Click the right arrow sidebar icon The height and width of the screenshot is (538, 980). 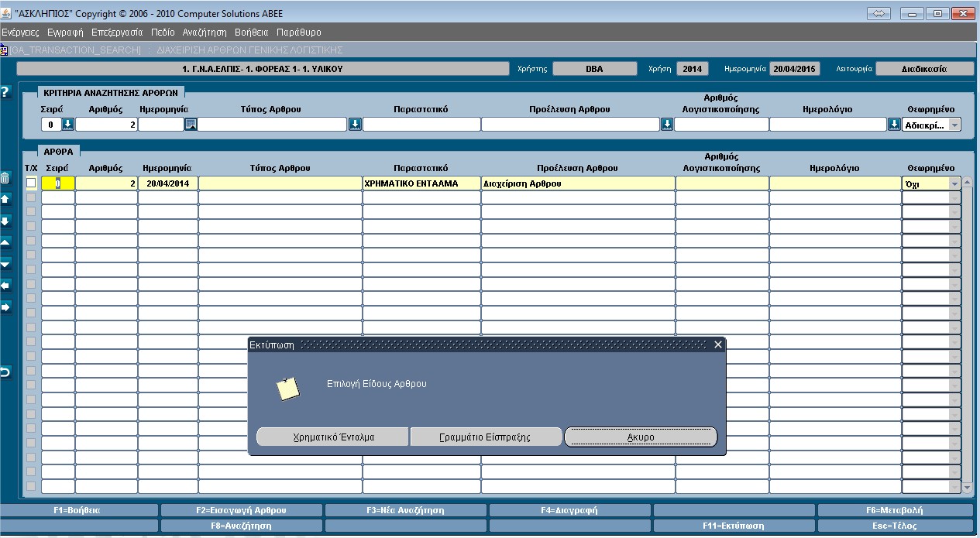pyautogui.click(x=5, y=307)
